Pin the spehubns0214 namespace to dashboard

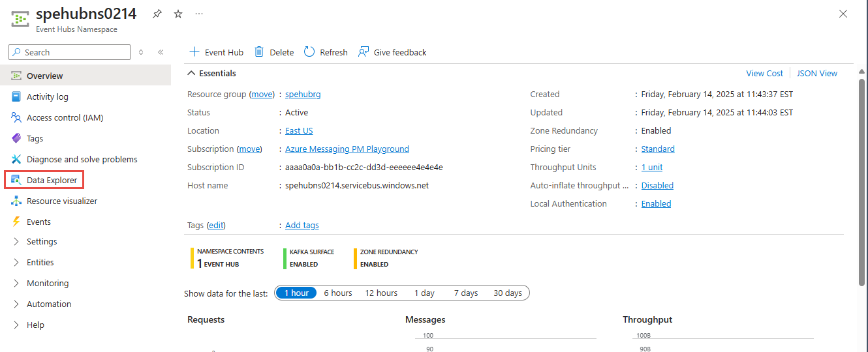click(157, 14)
